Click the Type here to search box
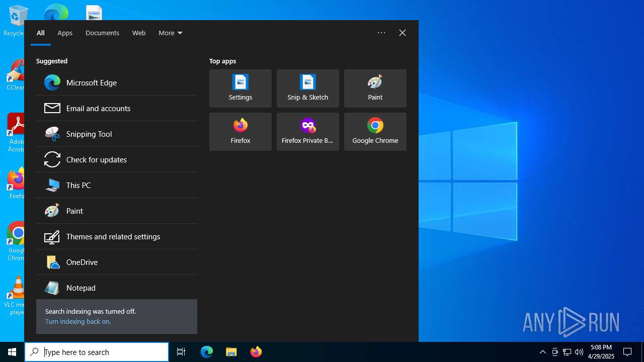 (x=97, y=352)
